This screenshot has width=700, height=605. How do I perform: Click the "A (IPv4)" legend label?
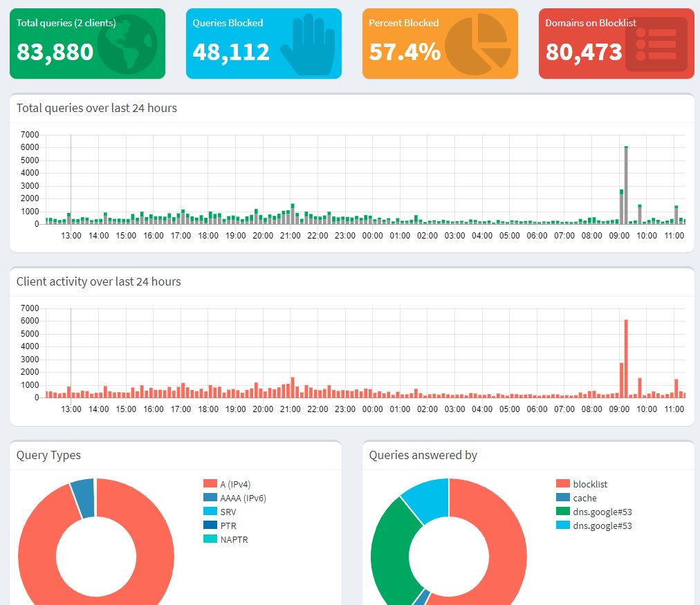(235, 484)
